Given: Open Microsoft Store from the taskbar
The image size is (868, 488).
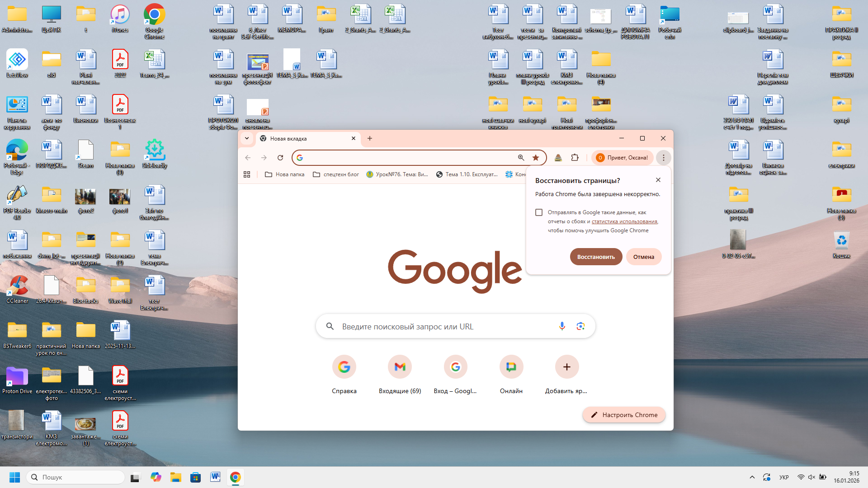Looking at the screenshot, I should point(195,477).
